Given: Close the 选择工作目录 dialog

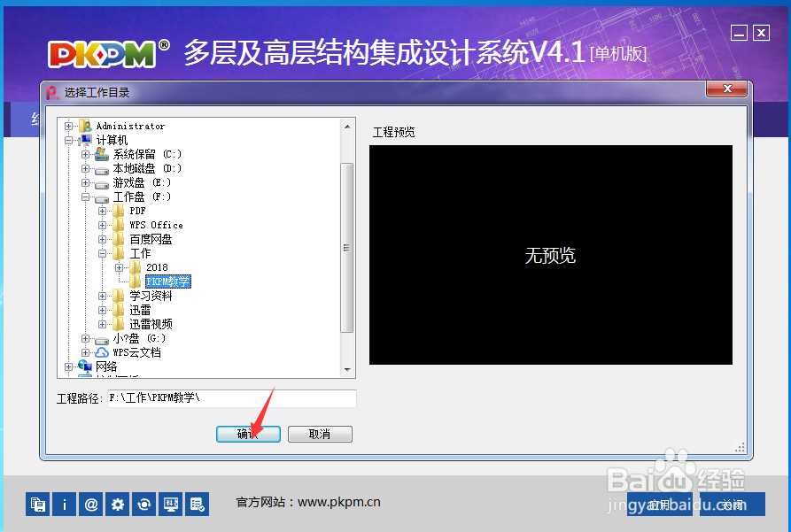Looking at the screenshot, I should 727,89.
